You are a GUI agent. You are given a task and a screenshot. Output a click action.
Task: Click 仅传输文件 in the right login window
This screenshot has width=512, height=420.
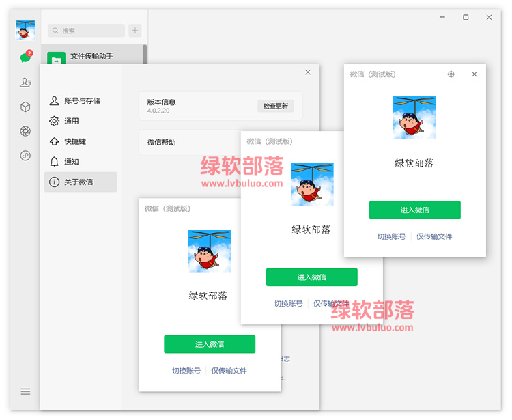(x=434, y=236)
